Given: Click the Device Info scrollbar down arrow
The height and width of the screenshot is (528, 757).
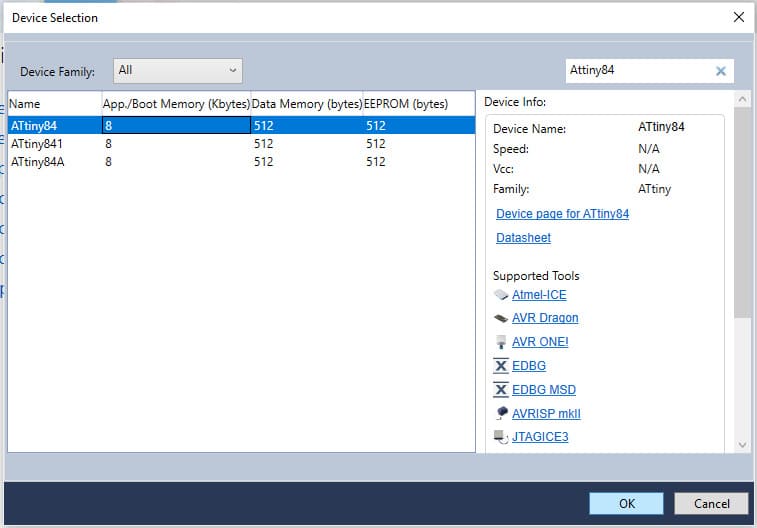Looking at the screenshot, I should 742,445.
